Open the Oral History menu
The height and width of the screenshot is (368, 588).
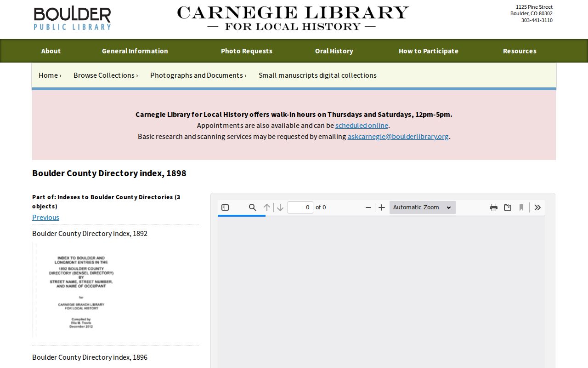click(x=334, y=51)
